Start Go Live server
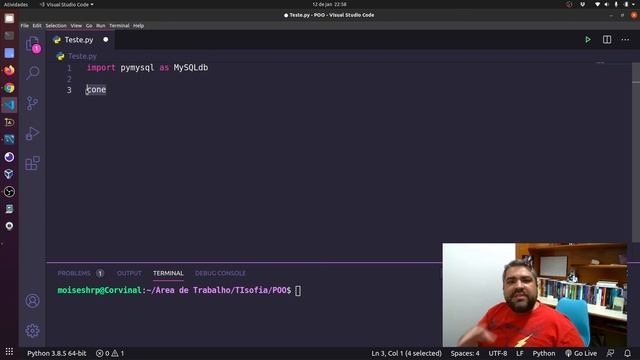The image size is (640, 360). tap(581, 353)
